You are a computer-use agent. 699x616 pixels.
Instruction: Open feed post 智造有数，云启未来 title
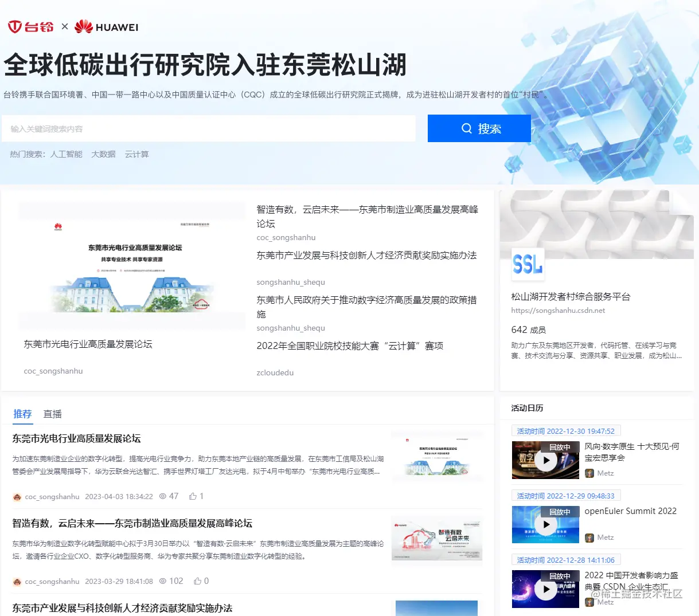tap(132, 523)
